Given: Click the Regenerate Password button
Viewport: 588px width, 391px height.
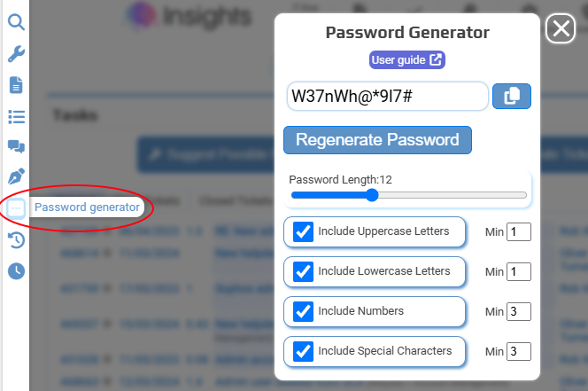Looking at the screenshot, I should coord(377,140).
